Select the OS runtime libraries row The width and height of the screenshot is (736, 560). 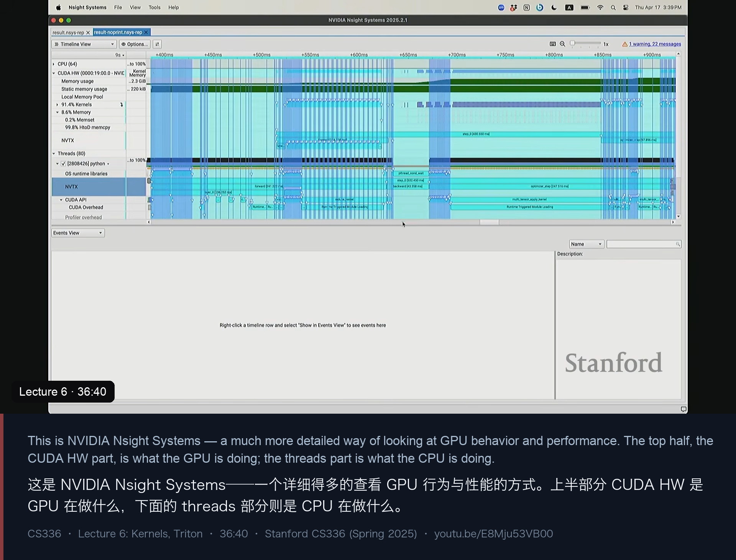pyautogui.click(x=89, y=174)
